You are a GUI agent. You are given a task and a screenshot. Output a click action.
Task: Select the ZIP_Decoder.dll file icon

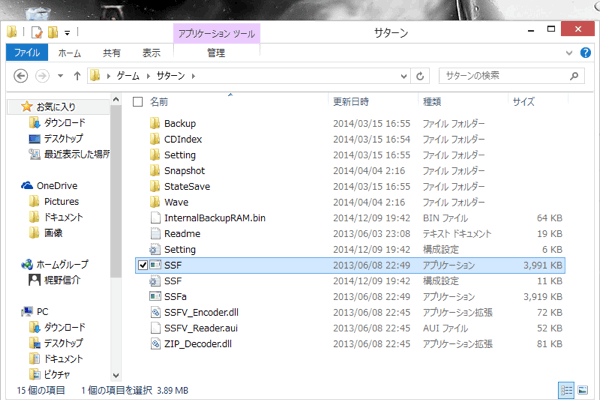154,343
